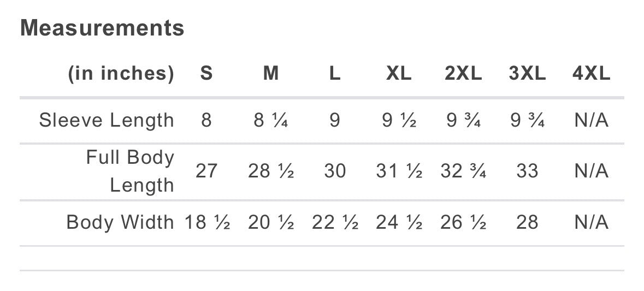The image size is (644, 291).
Task: Click the L size column header
Action: tap(335, 73)
